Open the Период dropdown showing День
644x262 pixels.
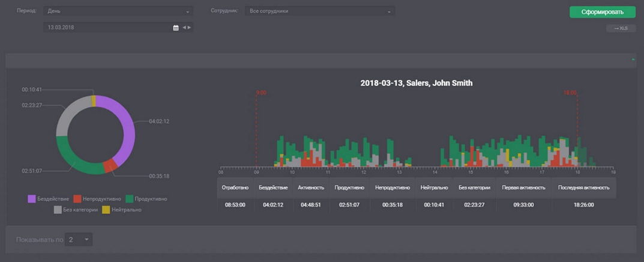(118, 11)
